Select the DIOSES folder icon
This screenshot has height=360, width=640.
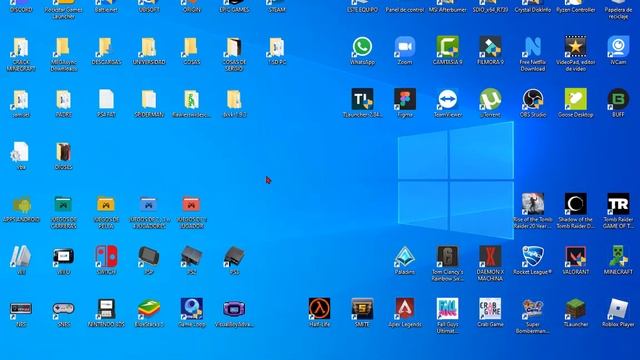click(63, 152)
